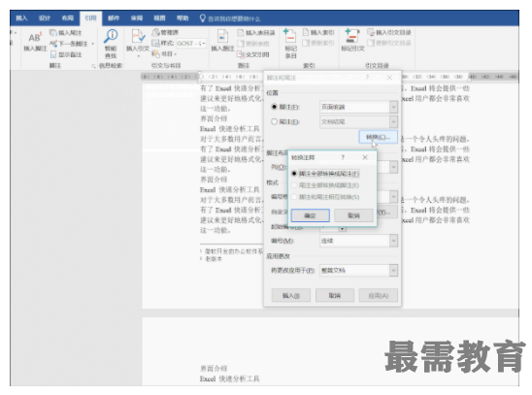Click the 插入脚注 (Insert Footnote) icon

(35, 37)
